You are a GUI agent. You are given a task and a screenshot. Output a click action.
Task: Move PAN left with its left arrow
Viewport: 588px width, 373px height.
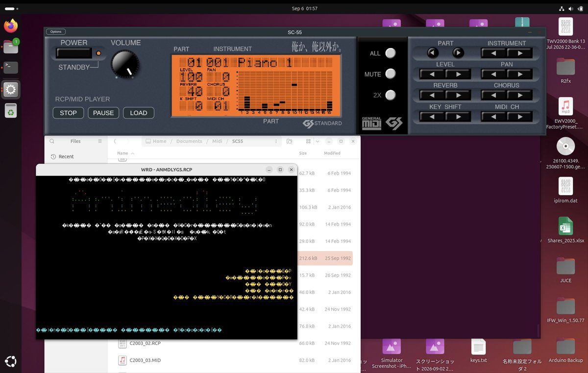click(493, 74)
